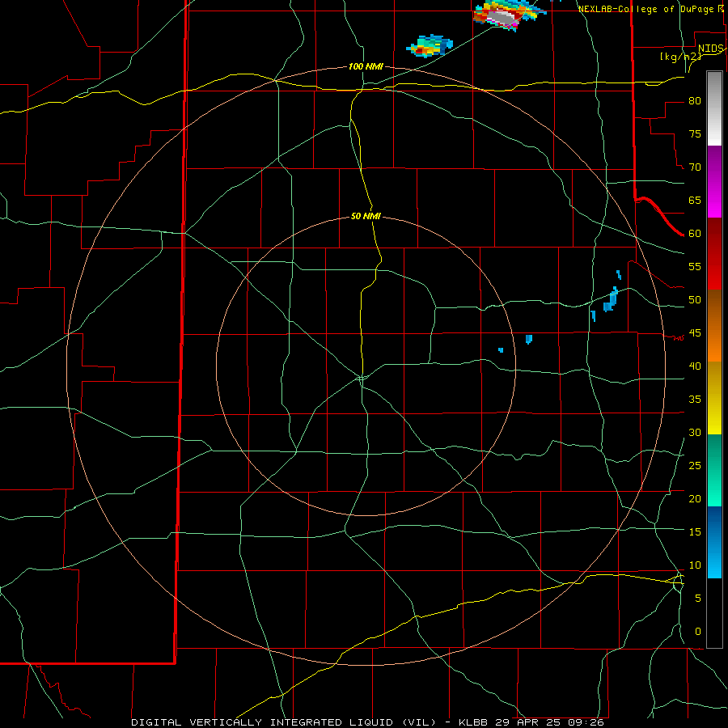Select the yellow band of the color bar
The image size is (728, 728).
pos(714,398)
